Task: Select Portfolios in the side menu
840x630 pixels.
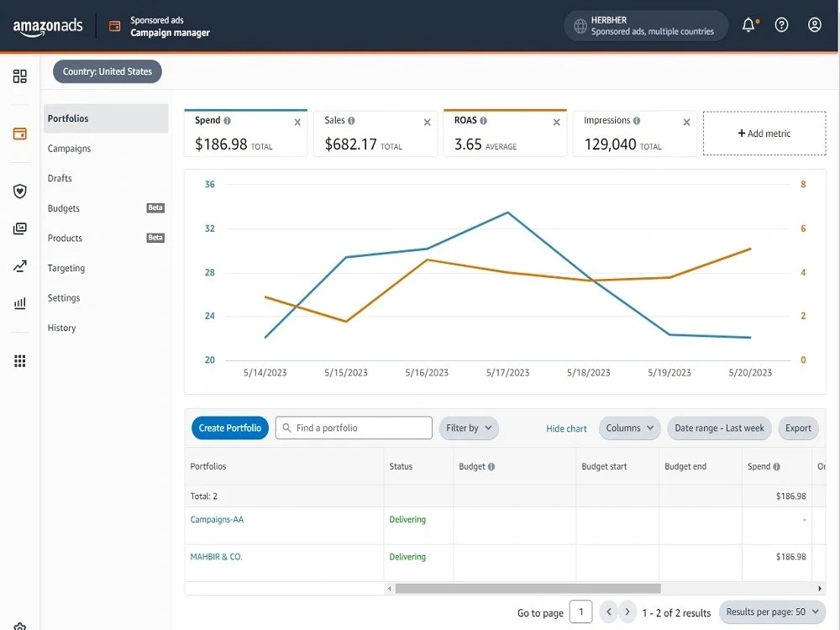Action: point(106,118)
